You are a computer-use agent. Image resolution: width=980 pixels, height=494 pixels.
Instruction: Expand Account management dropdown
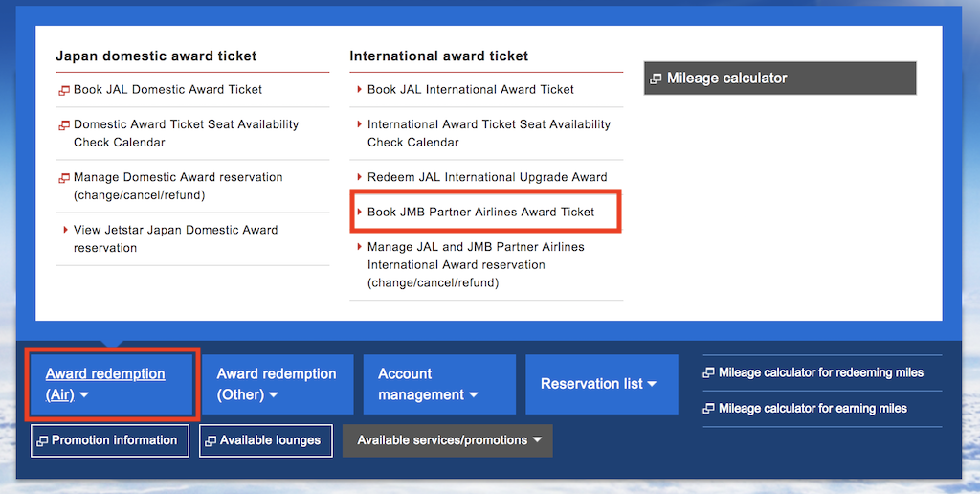click(x=439, y=384)
